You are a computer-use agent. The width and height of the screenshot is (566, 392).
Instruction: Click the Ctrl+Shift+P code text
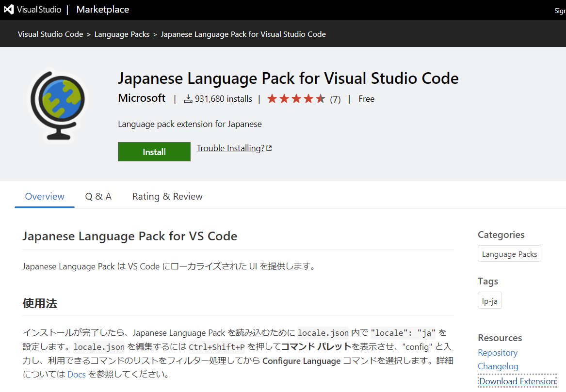click(217, 347)
